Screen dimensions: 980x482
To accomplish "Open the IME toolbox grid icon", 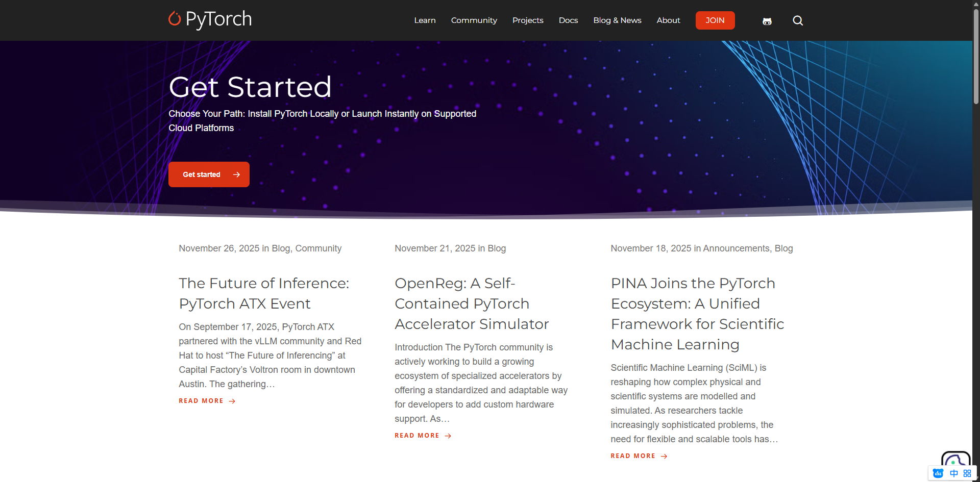I will 967,473.
